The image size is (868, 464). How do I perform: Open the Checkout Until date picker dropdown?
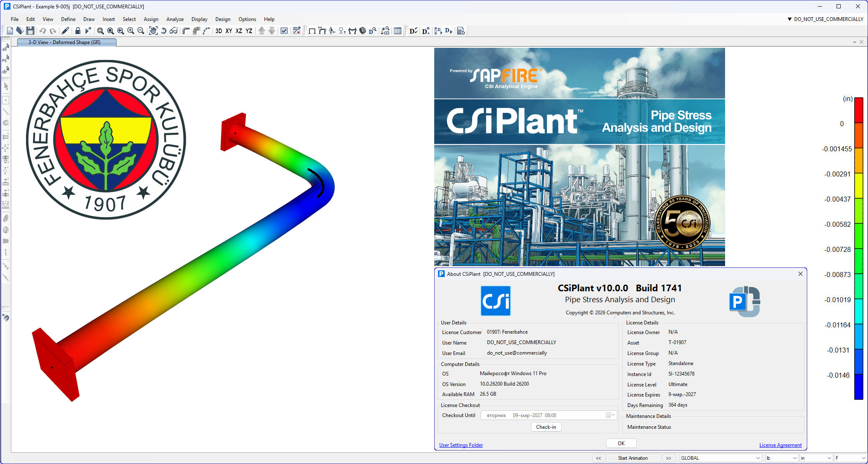click(x=610, y=415)
